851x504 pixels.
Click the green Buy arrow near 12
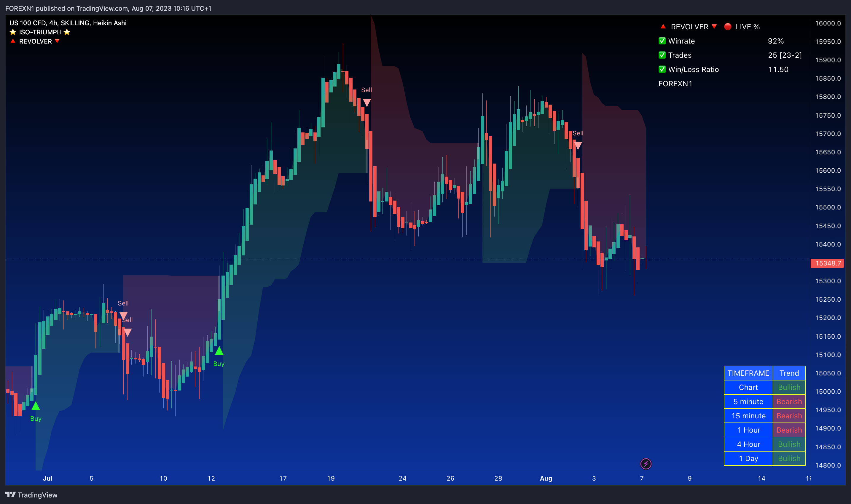point(219,351)
